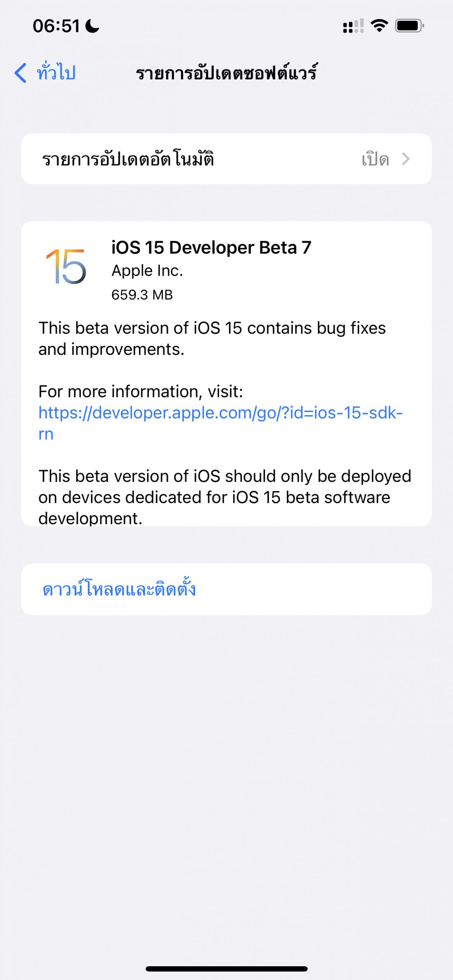Tap the Wi-Fi status icon

(x=379, y=26)
